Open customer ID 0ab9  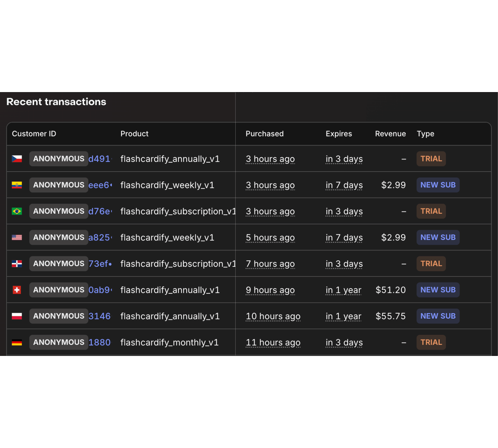point(100,290)
